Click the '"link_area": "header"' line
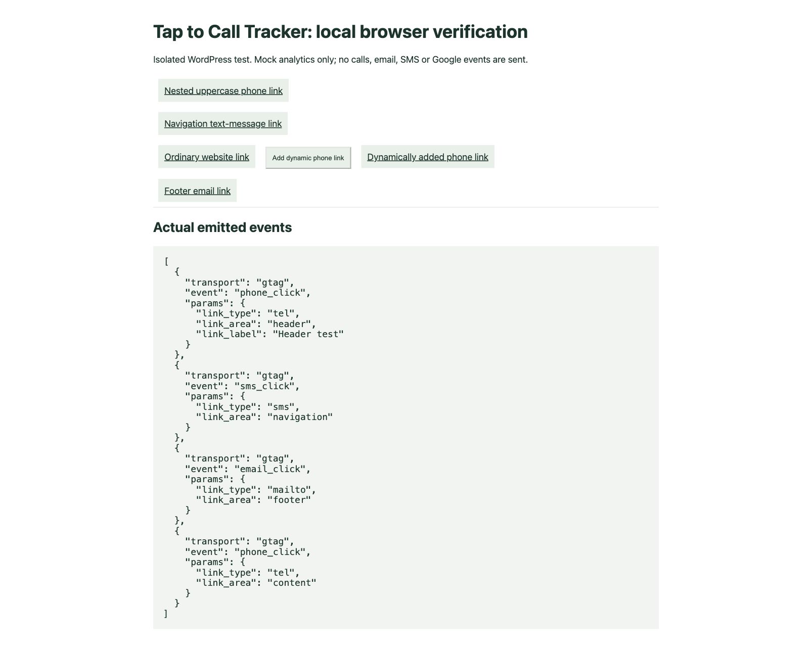The image size is (812, 649). point(256,324)
